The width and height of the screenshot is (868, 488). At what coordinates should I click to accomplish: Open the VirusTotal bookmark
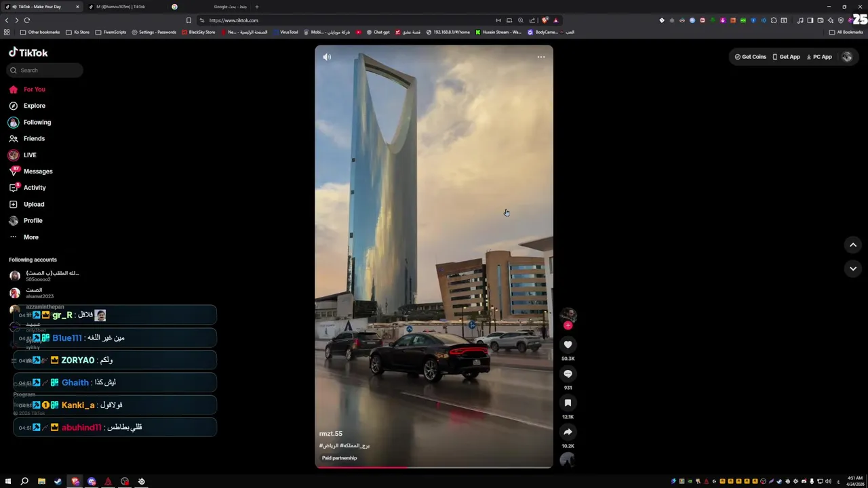(285, 32)
